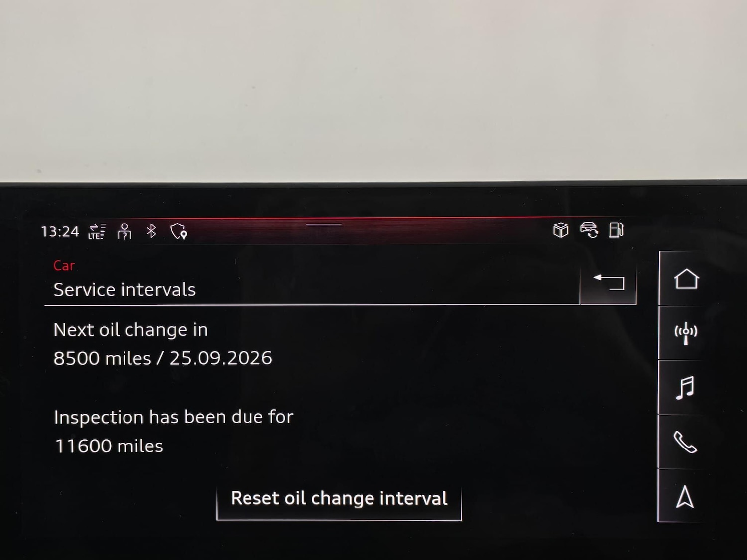The image size is (747, 560).
Task: Select the Inspection has been due entry
Action: click(x=174, y=432)
